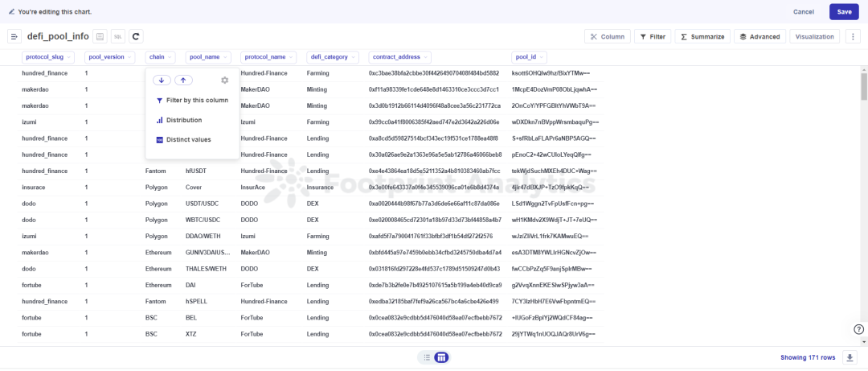The image size is (868, 371).
Task: Open the sidebar panel icon beside defi_pool_info
Action: point(14,36)
